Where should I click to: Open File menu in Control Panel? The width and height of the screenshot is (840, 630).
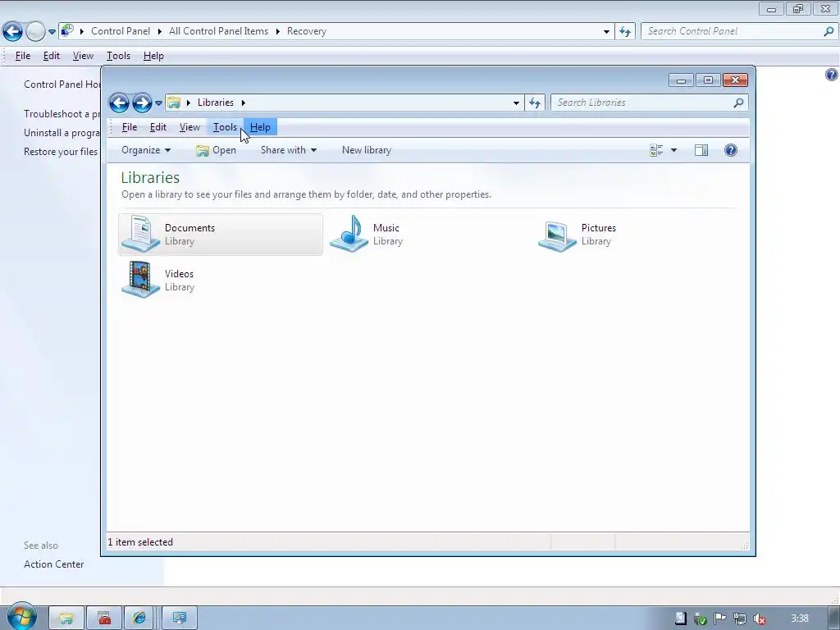23,56
